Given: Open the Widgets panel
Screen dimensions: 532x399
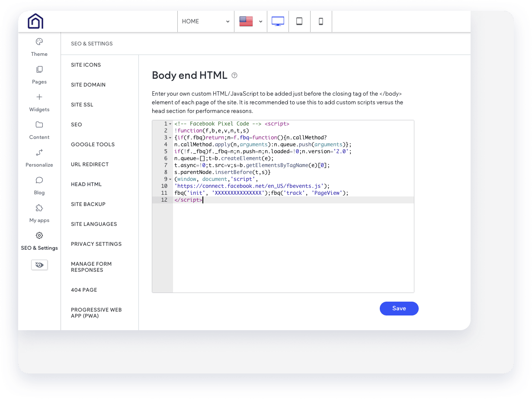Looking at the screenshot, I should [x=39, y=103].
